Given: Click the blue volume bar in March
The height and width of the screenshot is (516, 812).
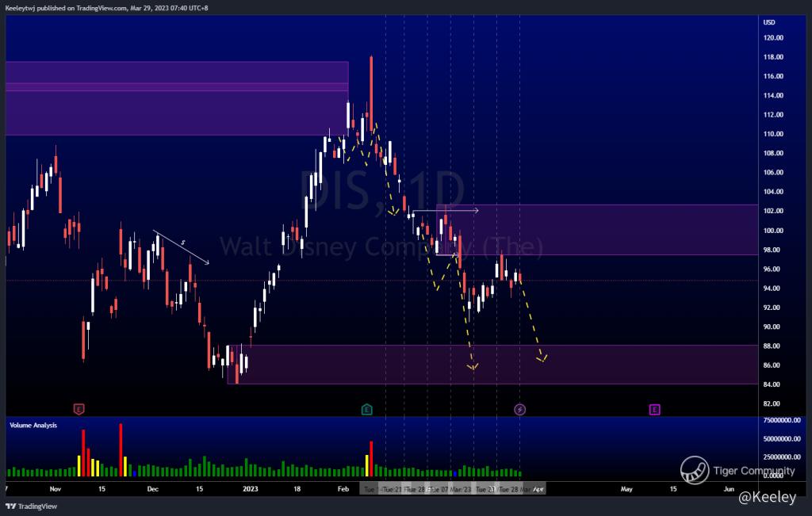Looking at the screenshot, I should (454, 473).
